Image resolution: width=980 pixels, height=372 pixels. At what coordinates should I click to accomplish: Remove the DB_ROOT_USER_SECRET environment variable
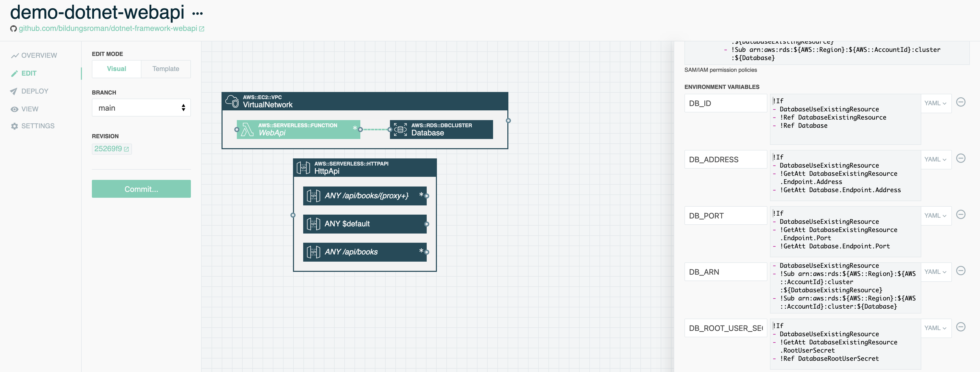(x=961, y=327)
